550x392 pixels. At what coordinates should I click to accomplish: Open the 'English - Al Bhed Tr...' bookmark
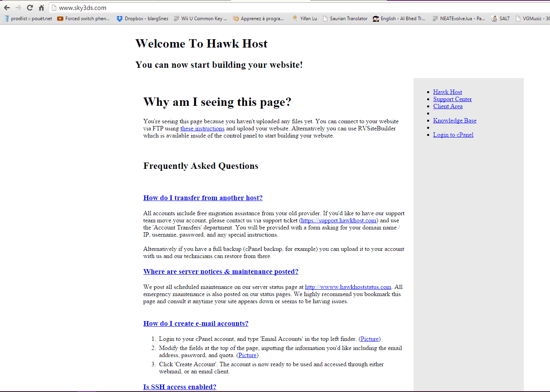click(x=399, y=19)
